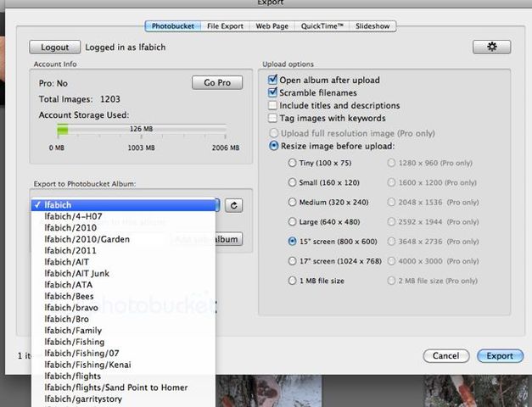Choose album lfabich/garritystory

coord(124,399)
